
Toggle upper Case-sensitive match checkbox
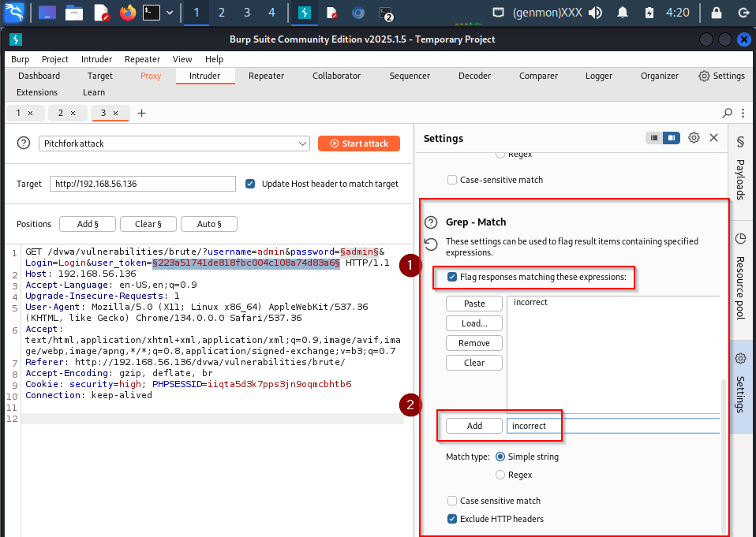451,180
